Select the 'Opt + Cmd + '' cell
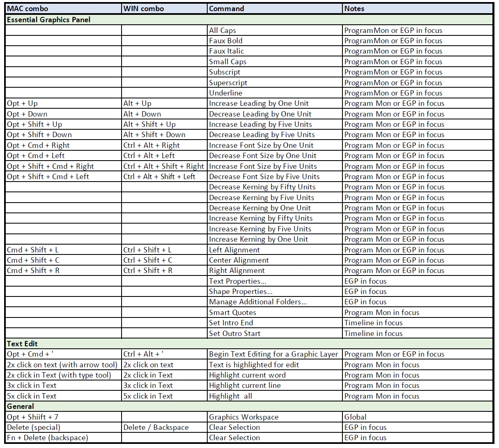 pos(63,354)
